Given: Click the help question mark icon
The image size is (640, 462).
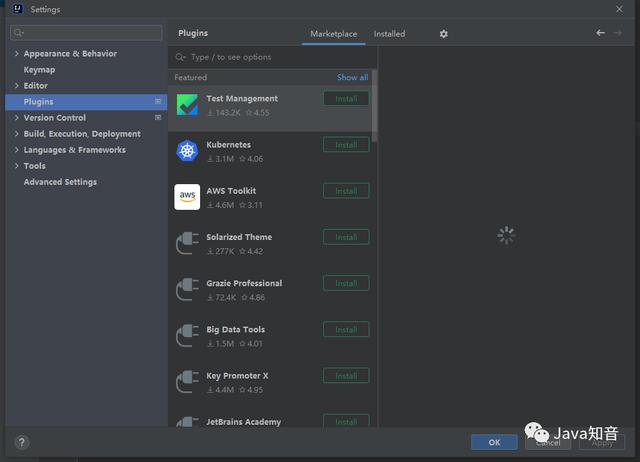Looking at the screenshot, I should click(x=22, y=442).
